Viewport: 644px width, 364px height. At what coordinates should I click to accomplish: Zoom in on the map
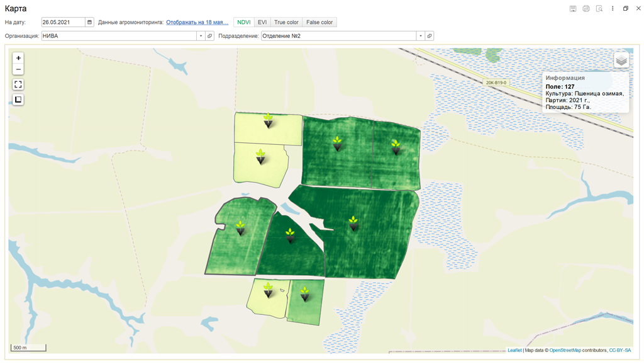(18, 58)
